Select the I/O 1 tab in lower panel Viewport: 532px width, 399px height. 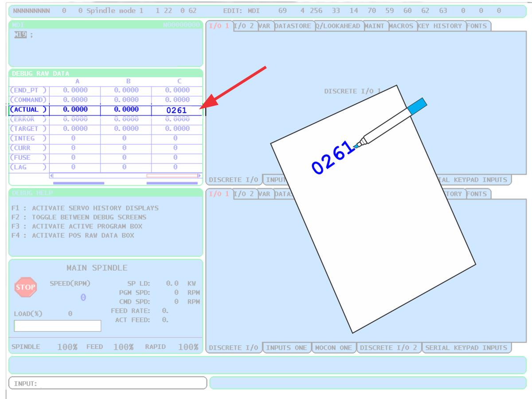(219, 194)
